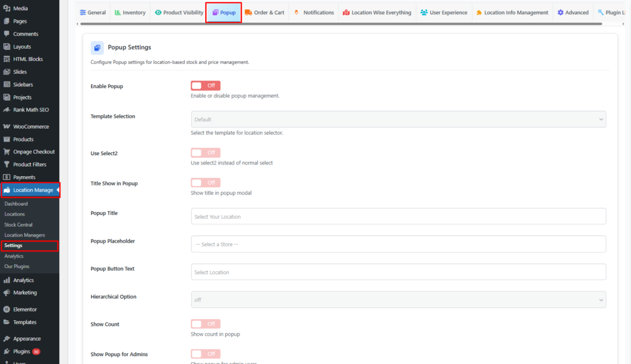The width and height of the screenshot is (631, 364).
Task: Open the Order & Cart tab
Action: pyautogui.click(x=264, y=12)
